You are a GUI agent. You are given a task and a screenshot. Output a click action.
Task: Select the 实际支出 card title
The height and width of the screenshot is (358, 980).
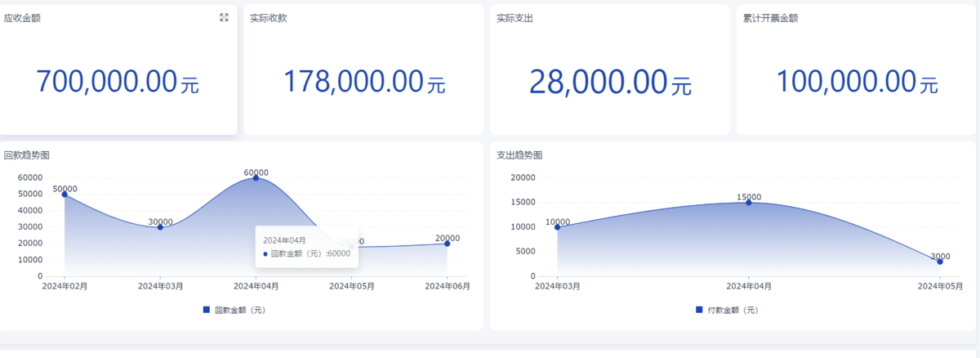click(x=514, y=17)
